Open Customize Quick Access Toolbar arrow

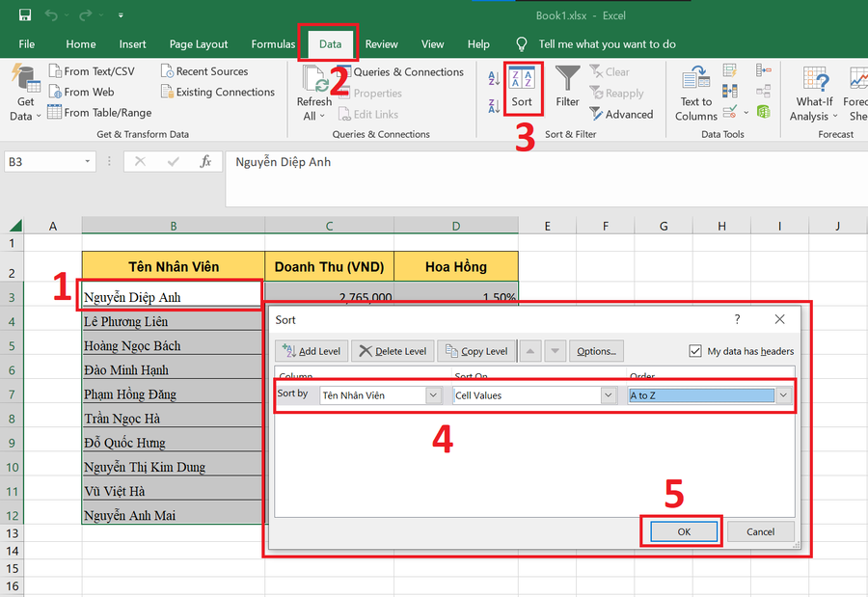coord(121,15)
